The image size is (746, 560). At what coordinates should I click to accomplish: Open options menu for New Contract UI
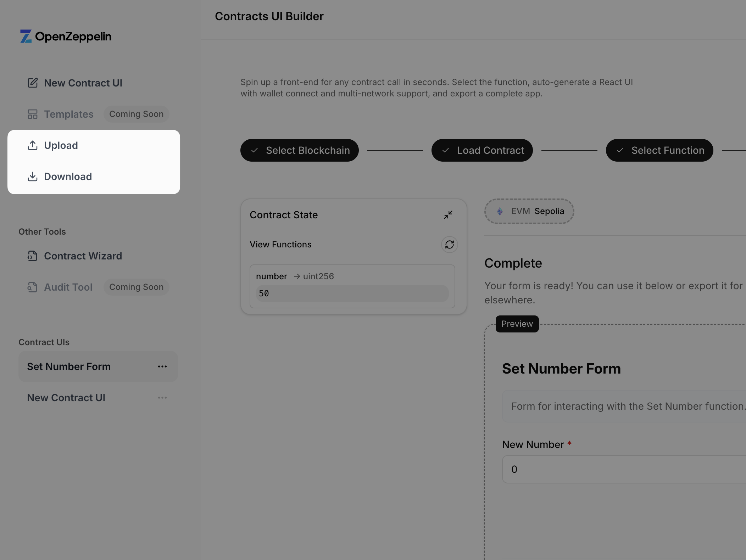pyautogui.click(x=162, y=398)
